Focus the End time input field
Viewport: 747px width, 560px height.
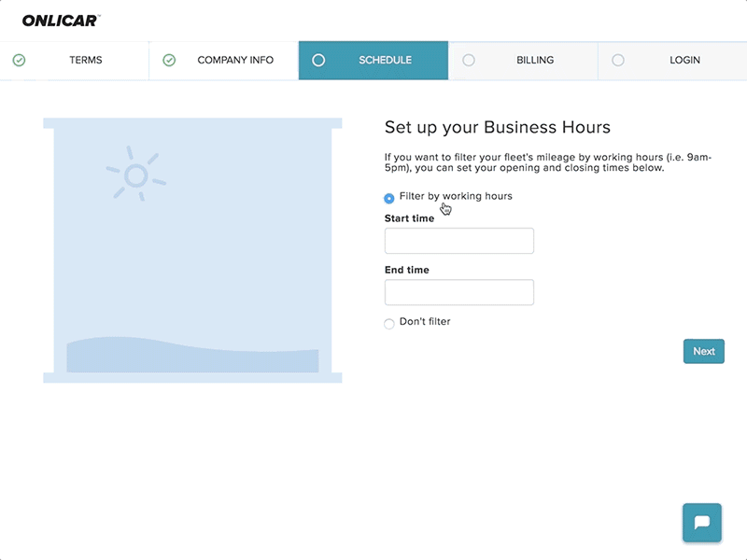pyautogui.click(x=459, y=292)
